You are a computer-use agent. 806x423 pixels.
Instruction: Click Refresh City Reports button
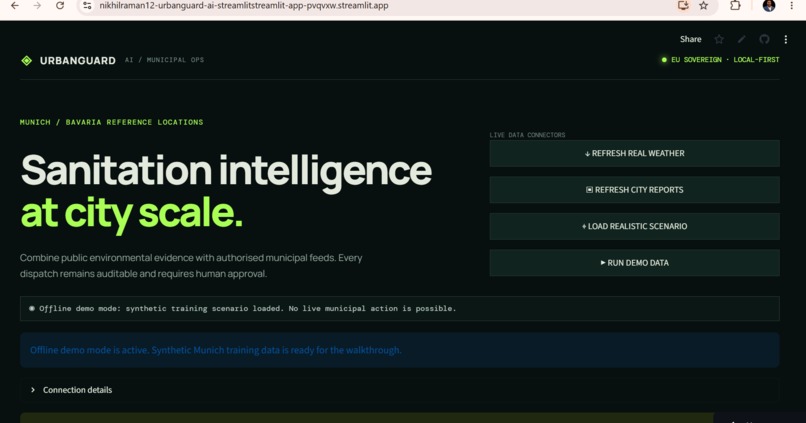pos(634,190)
